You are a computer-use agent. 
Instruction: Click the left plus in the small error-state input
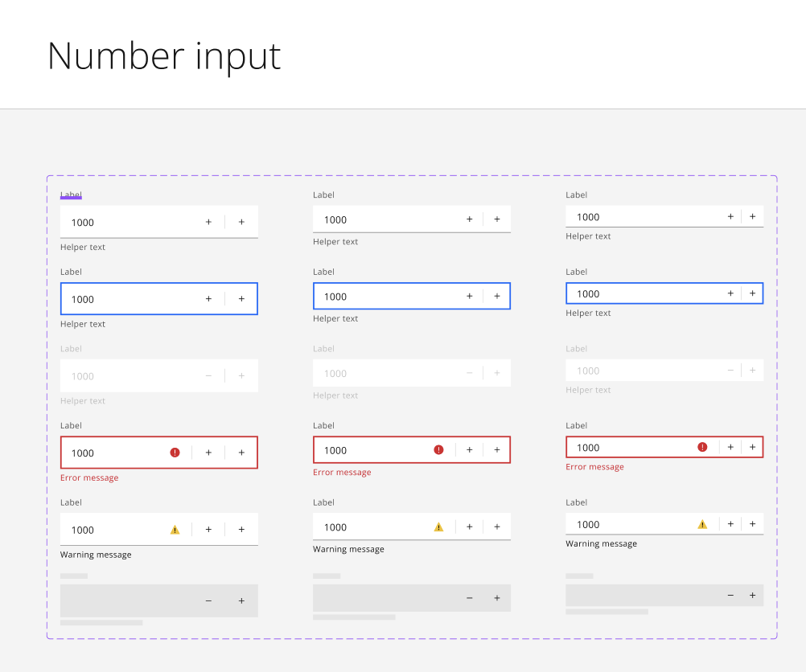point(730,447)
